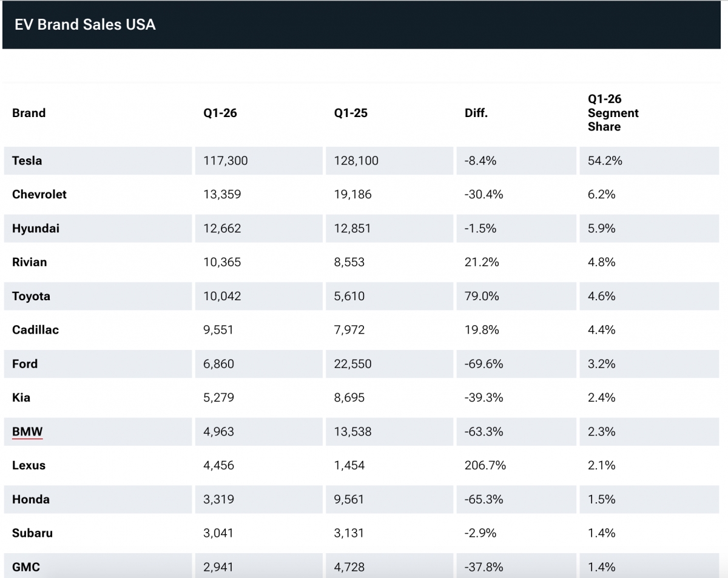Image resolution: width=728 pixels, height=578 pixels.
Task: Click the Q1-26 Segment Share header
Action: [613, 113]
